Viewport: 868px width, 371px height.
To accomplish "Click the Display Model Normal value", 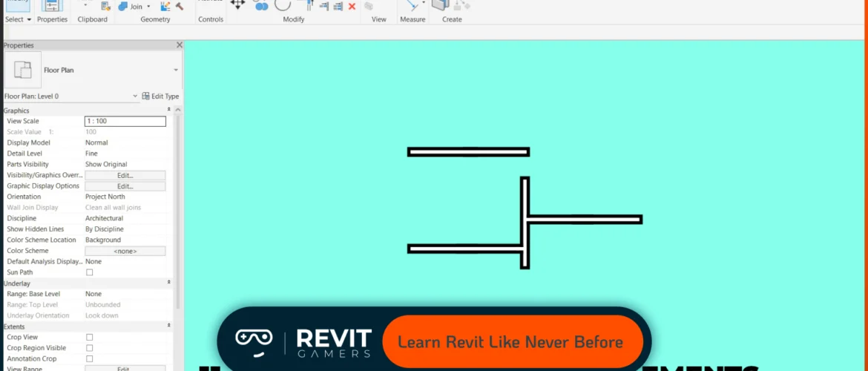I will tap(96, 143).
